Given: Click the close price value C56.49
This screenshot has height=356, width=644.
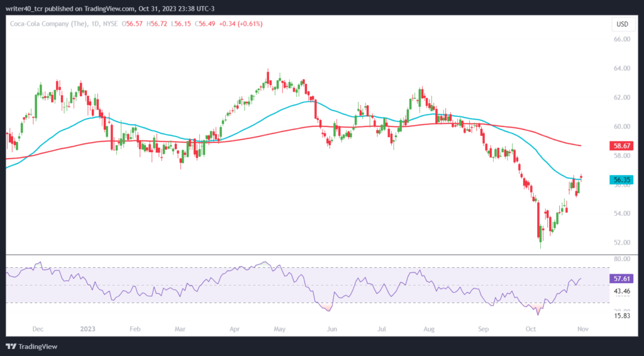Looking at the screenshot, I should tap(204, 24).
